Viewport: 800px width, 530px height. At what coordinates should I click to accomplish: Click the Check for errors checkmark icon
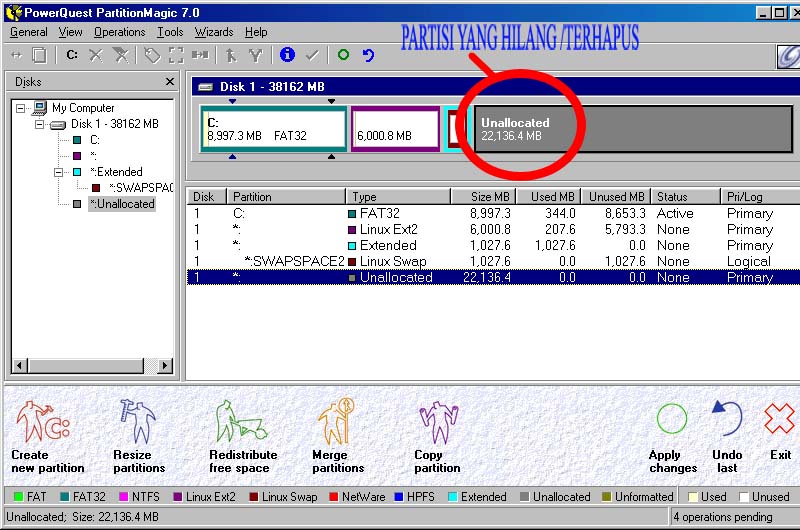click(x=312, y=55)
